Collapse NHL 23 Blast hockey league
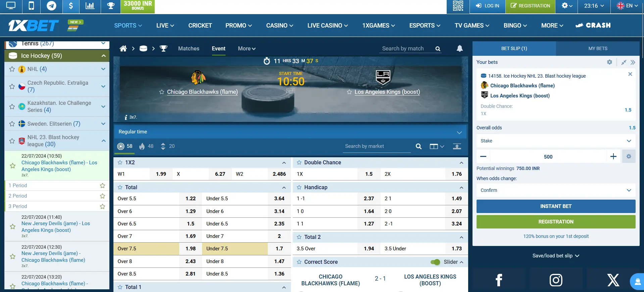This screenshot has height=292, width=644. (103, 141)
